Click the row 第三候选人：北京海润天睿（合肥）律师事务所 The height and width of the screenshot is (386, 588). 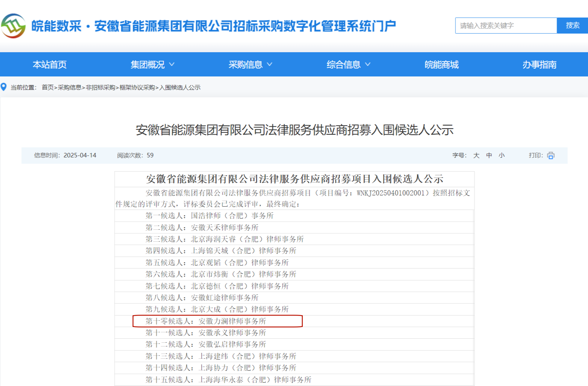point(294,239)
